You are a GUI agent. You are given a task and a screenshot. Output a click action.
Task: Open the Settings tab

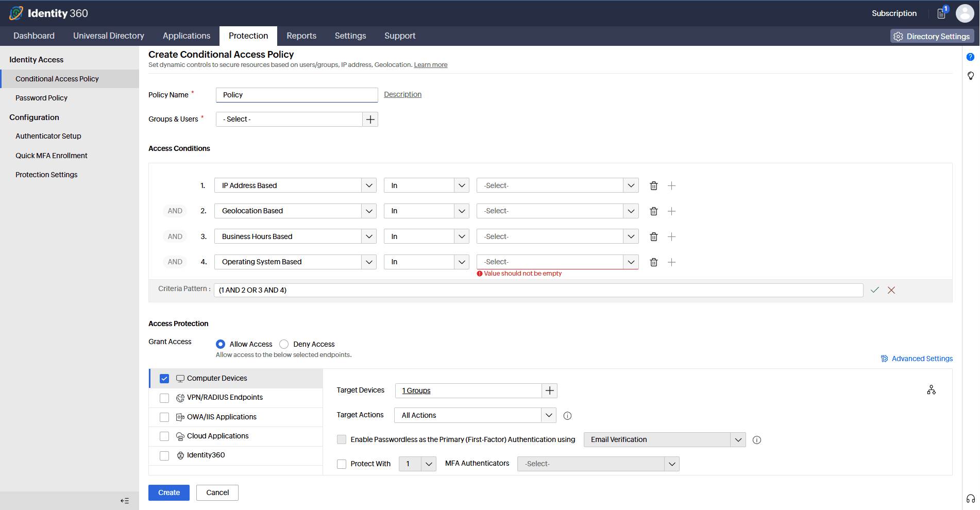(350, 36)
